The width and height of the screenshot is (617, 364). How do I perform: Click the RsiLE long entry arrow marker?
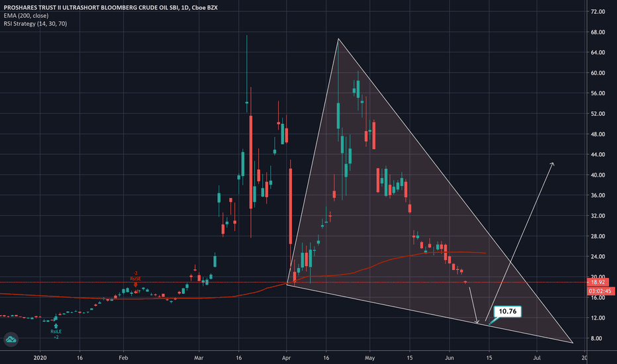56,326
